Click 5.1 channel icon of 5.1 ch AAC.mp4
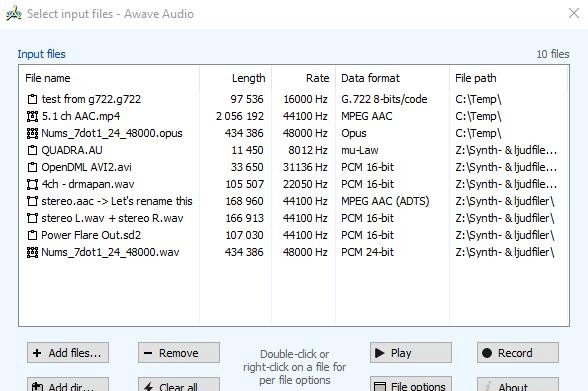This screenshot has height=391, width=588. tap(32, 116)
